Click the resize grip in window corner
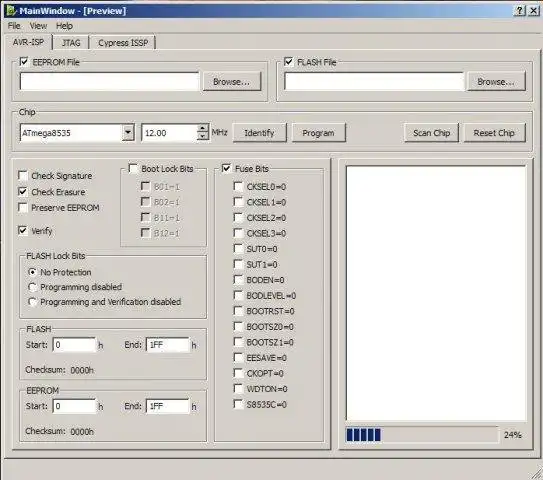 [536, 473]
